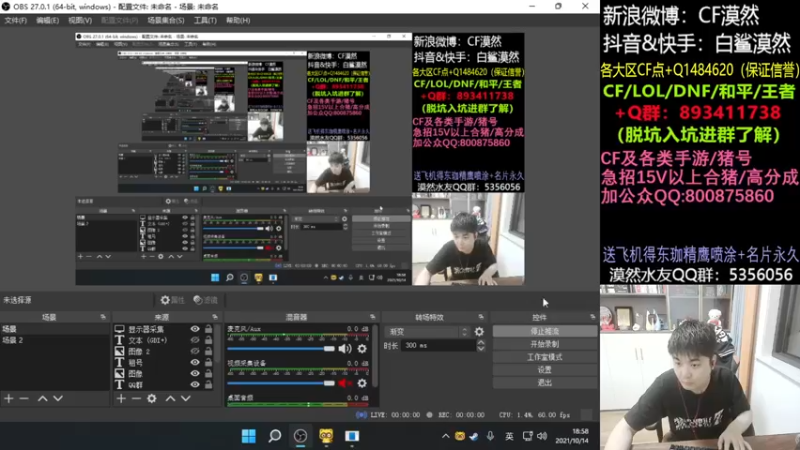
Task: Open the 场景集合(S) menu
Action: 166,20
